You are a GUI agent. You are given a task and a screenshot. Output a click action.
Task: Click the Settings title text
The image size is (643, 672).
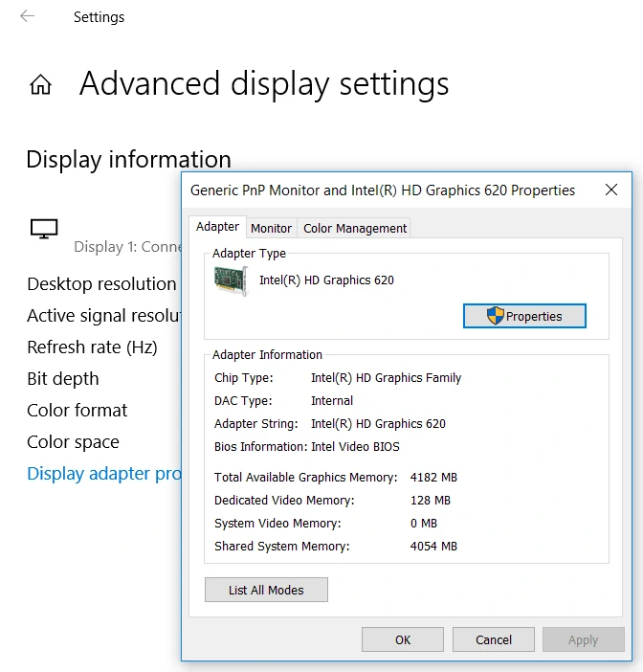(x=99, y=17)
